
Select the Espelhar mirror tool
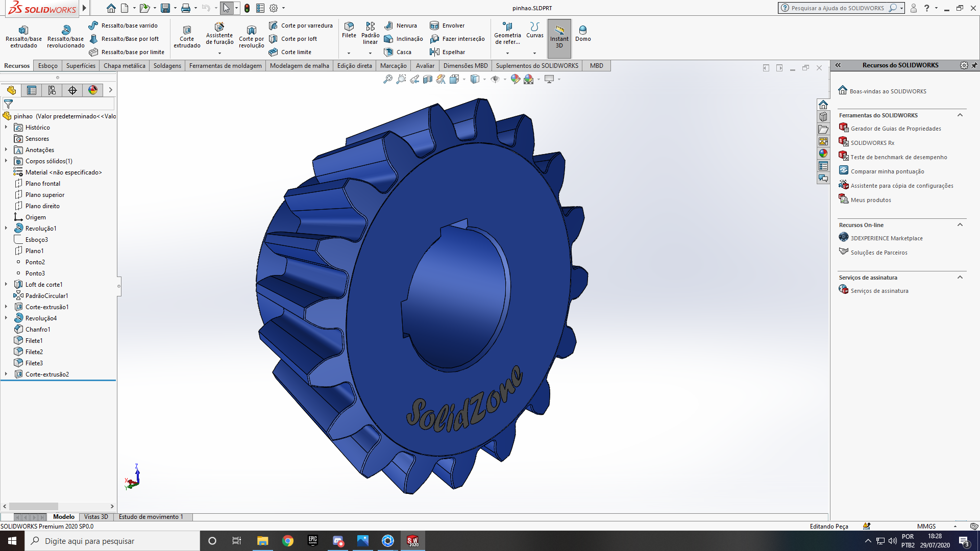448,52
